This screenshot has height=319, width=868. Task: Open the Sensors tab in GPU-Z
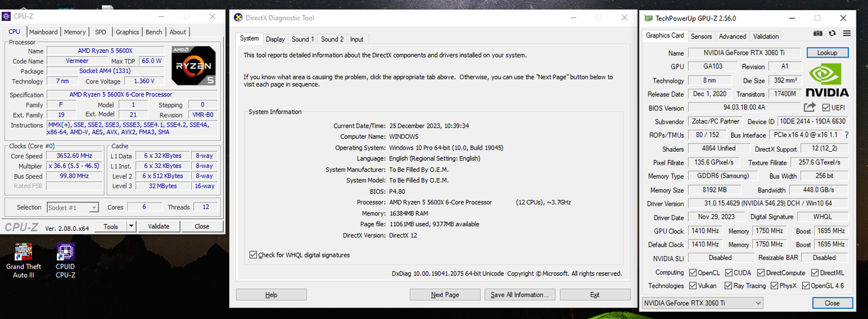tap(701, 37)
